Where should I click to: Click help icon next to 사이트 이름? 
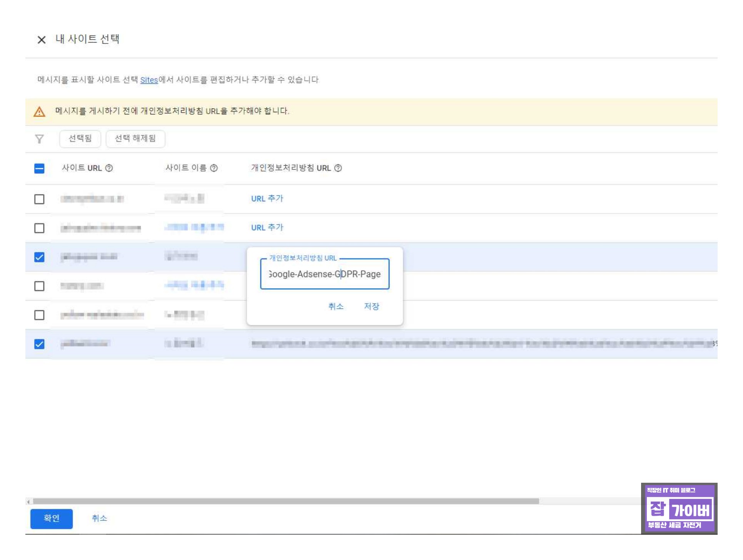point(214,168)
